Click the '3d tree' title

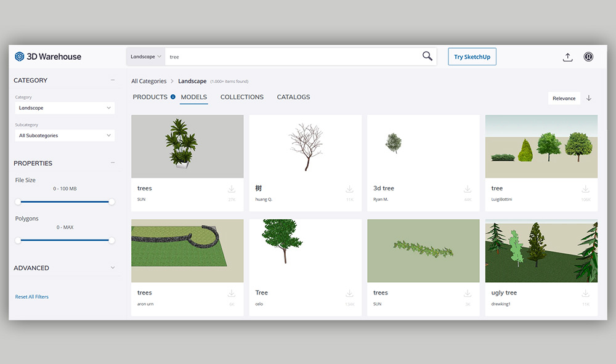(x=383, y=188)
